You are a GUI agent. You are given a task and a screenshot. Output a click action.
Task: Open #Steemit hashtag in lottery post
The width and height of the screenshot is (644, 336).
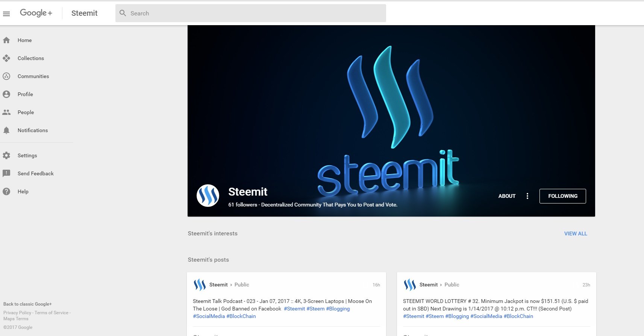tap(414, 316)
